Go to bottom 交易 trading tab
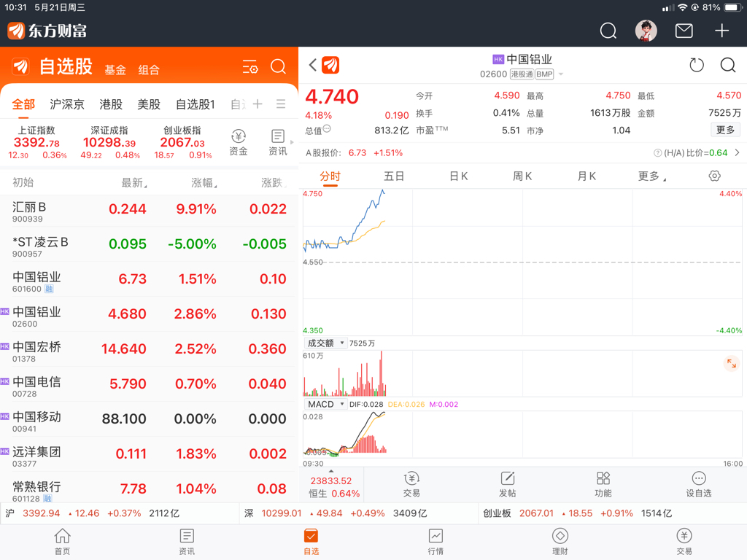 coord(684,542)
